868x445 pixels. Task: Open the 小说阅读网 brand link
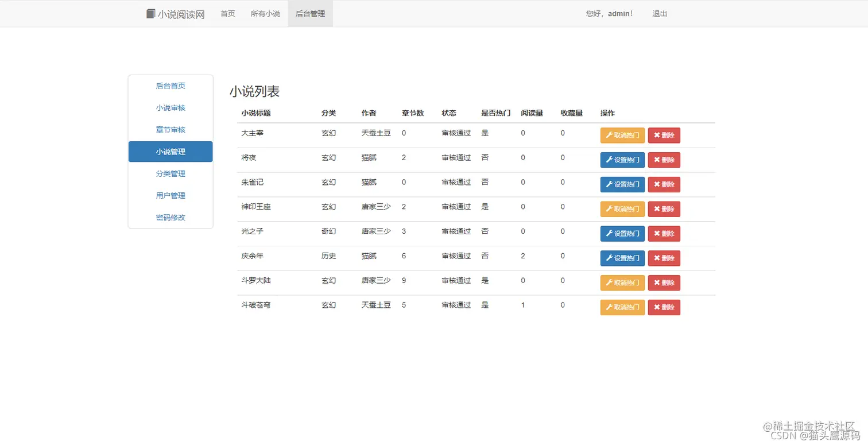(x=176, y=14)
